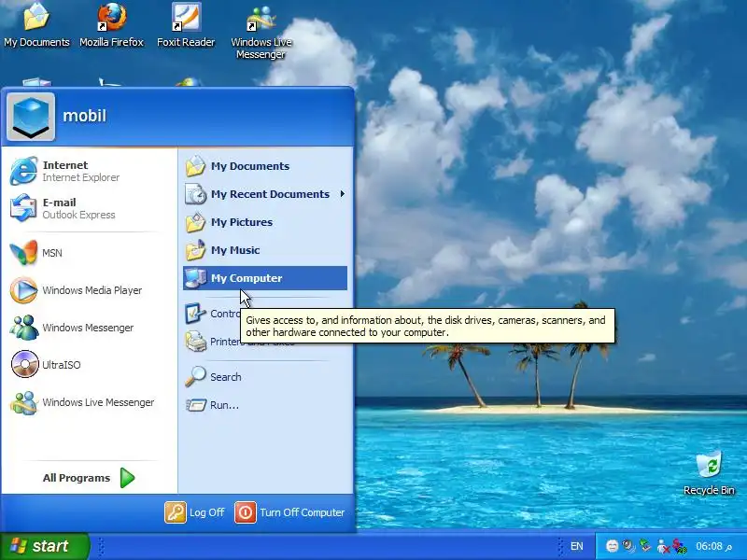Click Safely Remove Hardware tray icon
The height and width of the screenshot is (560, 747).
coord(645,546)
